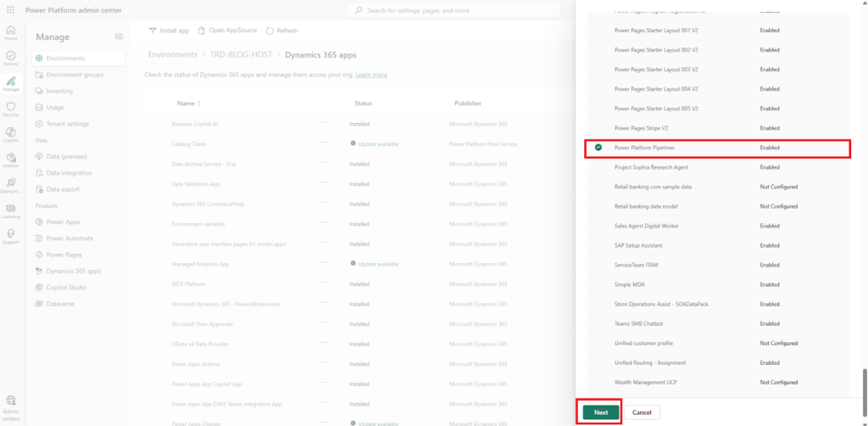Open more options for Business Copilot AI
The image size is (868, 426).
325,124
